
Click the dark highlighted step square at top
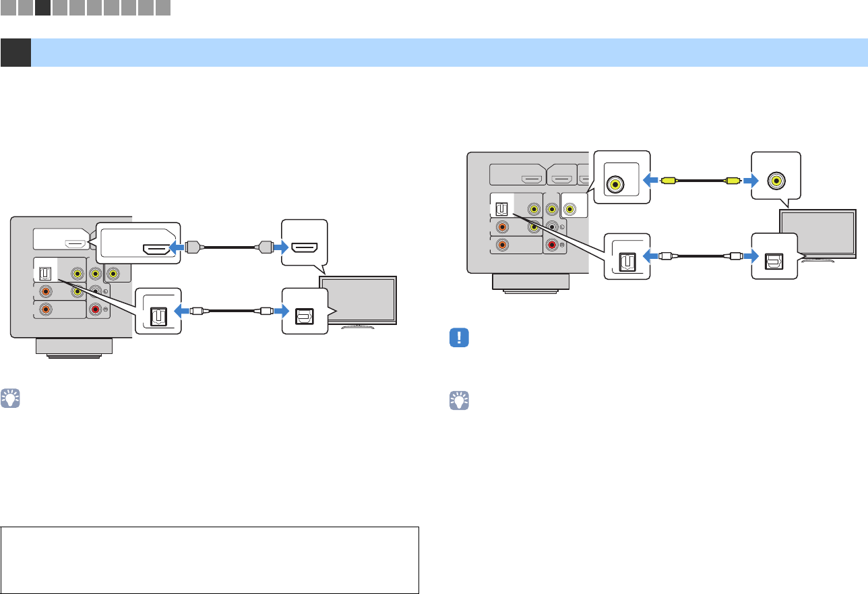[43, 8]
